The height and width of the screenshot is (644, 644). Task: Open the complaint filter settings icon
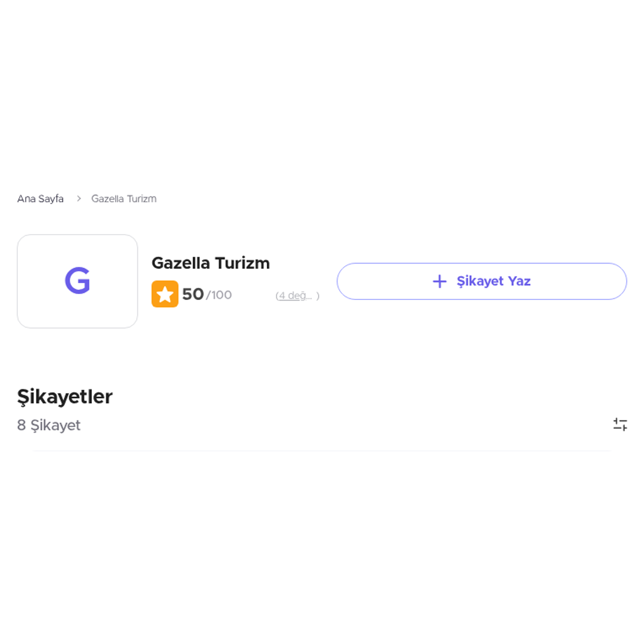(620, 425)
